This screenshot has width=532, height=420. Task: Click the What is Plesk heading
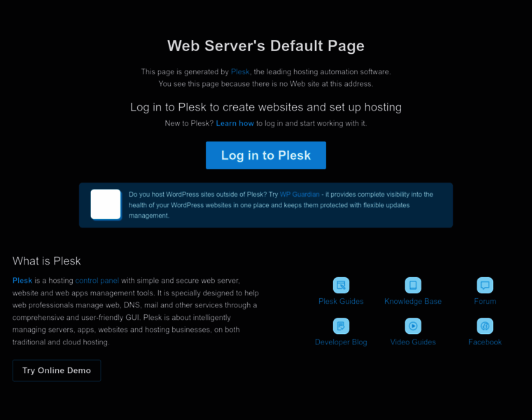(46, 261)
